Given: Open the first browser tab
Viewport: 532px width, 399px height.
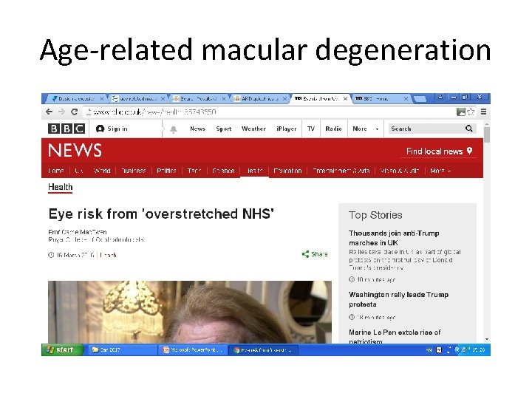Looking at the screenshot, I should point(76,99).
